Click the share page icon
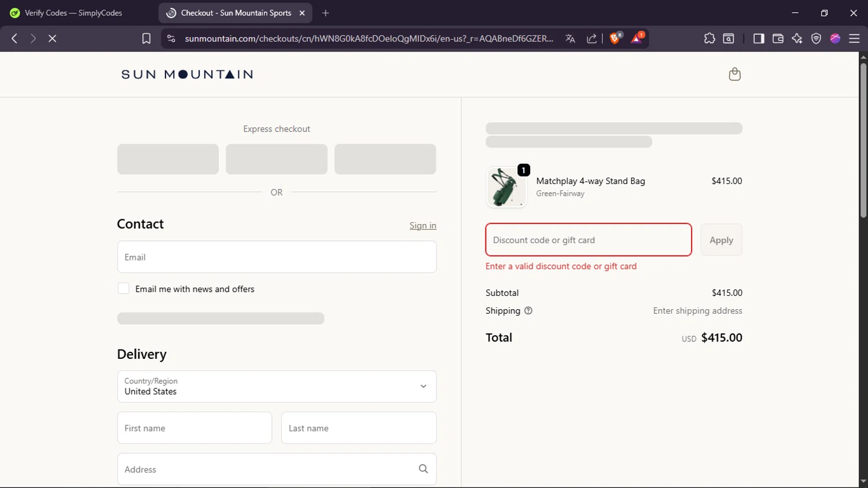 click(x=591, y=38)
